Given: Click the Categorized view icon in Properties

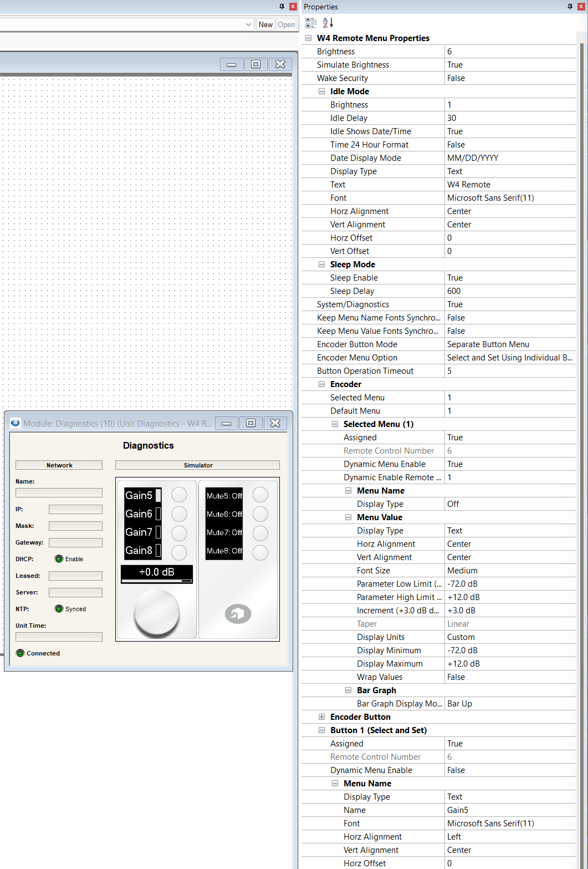Looking at the screenshot, I should point(311,23).
